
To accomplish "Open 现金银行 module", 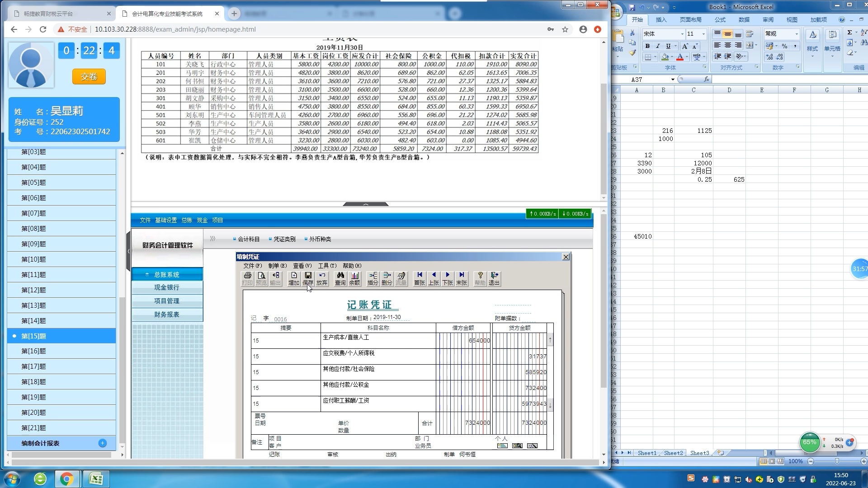I will [167, 287].
